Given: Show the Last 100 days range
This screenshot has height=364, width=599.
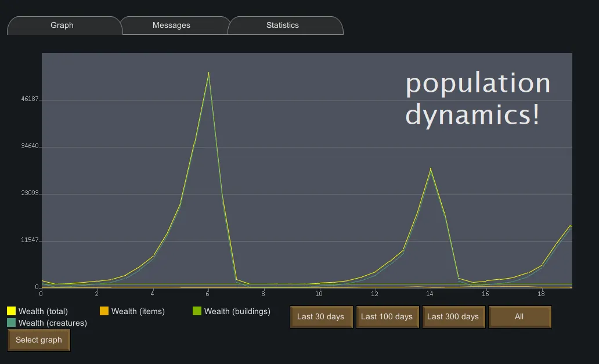Looking at the screenshot, I should coord(387,317).
